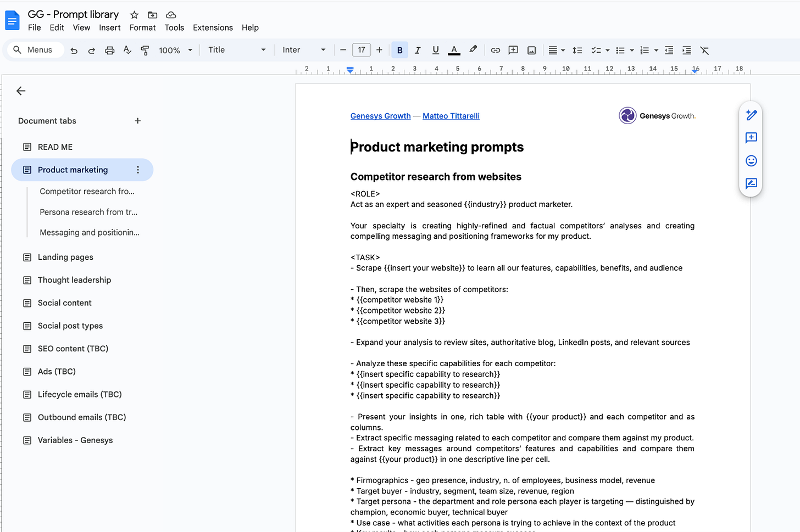Open the Format menu
Image resolution: width=800 pixels, height=532 pixels.
[142, 27]
